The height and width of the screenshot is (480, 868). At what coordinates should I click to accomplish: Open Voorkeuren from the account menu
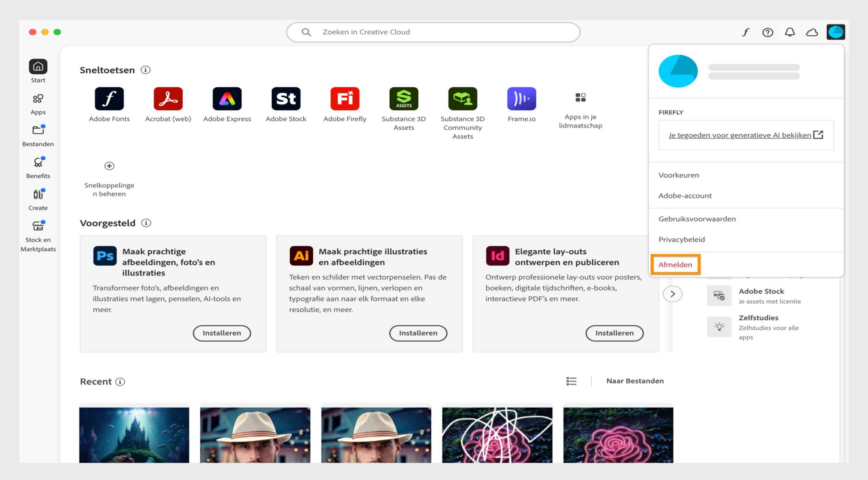(x=679, y=175)
